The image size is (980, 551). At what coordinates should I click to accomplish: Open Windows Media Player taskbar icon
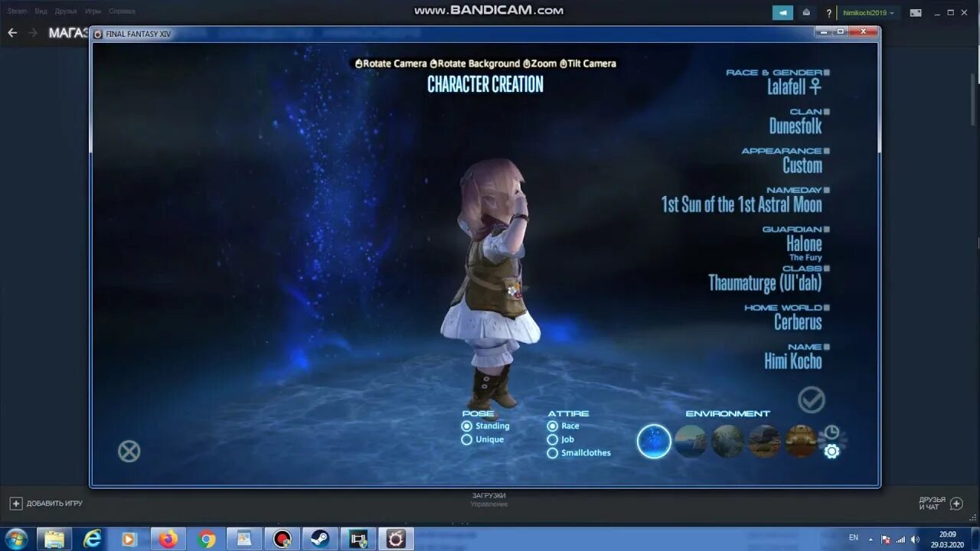pyautogui.click(x=130, y=539)
